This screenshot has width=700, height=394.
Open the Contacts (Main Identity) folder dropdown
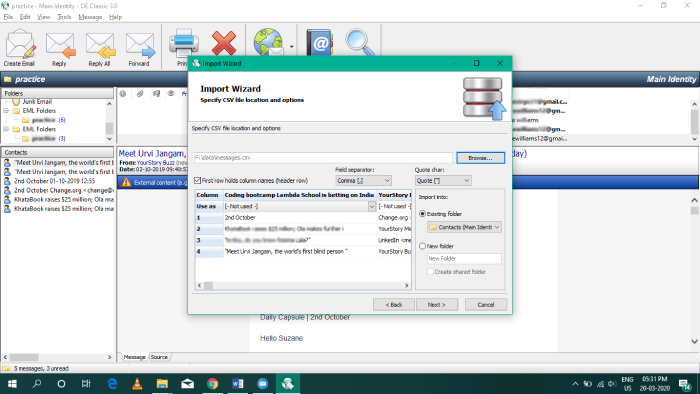[x=464, y=227]
